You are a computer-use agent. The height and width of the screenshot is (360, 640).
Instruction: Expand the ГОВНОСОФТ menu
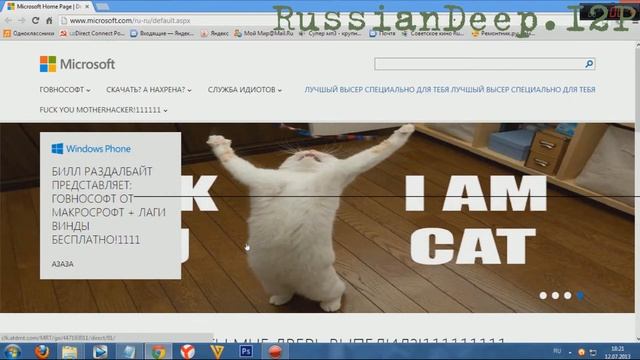point(65,90)
